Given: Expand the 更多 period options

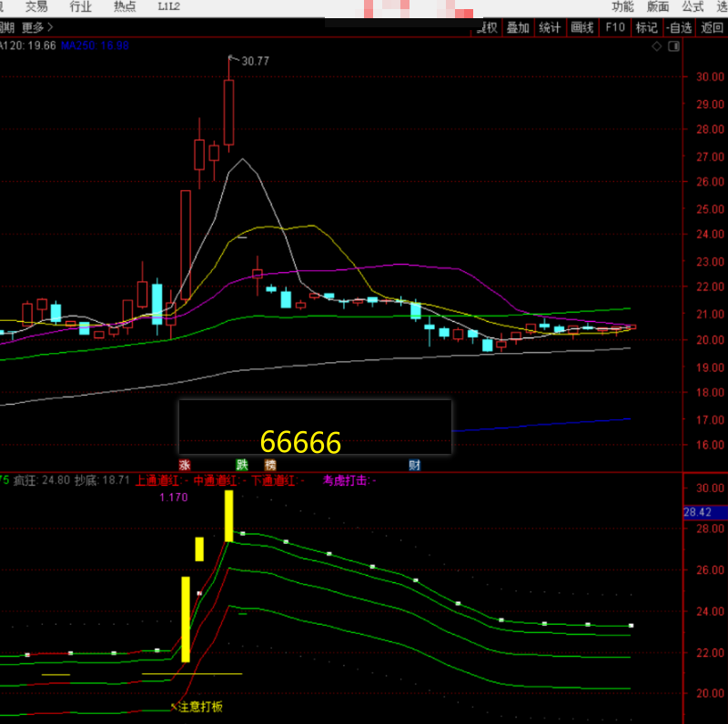Looking at the screenshot, I should [37, 28].
